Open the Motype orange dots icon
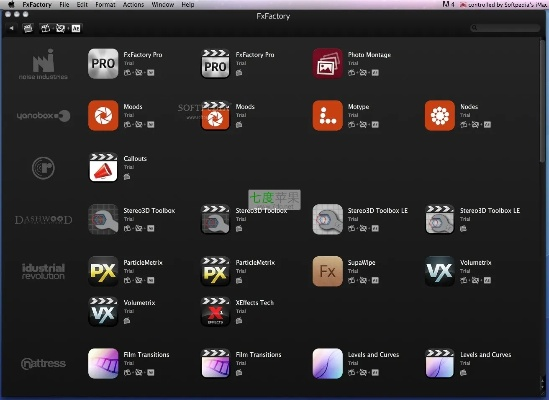The width and height of the screenshot is (549, 400). pos(327,116)
